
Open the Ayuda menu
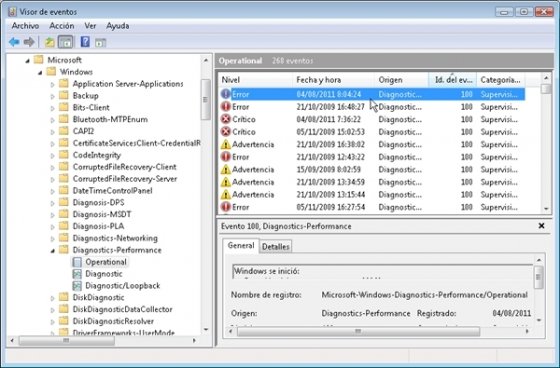tap(118, 26)
